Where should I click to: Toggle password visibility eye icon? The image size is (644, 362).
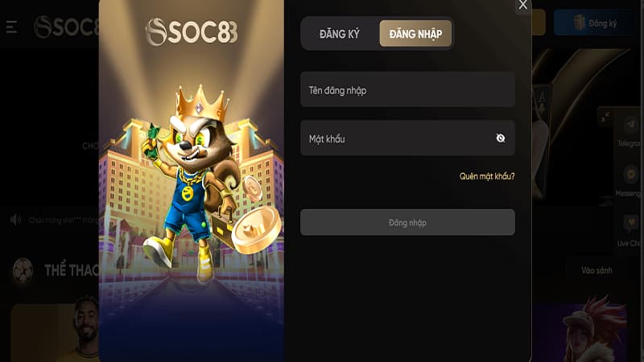tap(500, 138)
